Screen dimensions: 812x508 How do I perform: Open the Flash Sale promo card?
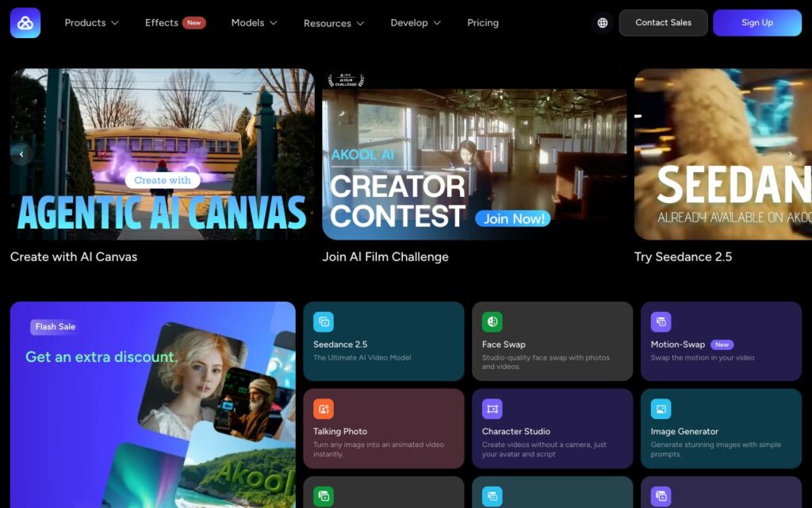(x=153, y=405)
